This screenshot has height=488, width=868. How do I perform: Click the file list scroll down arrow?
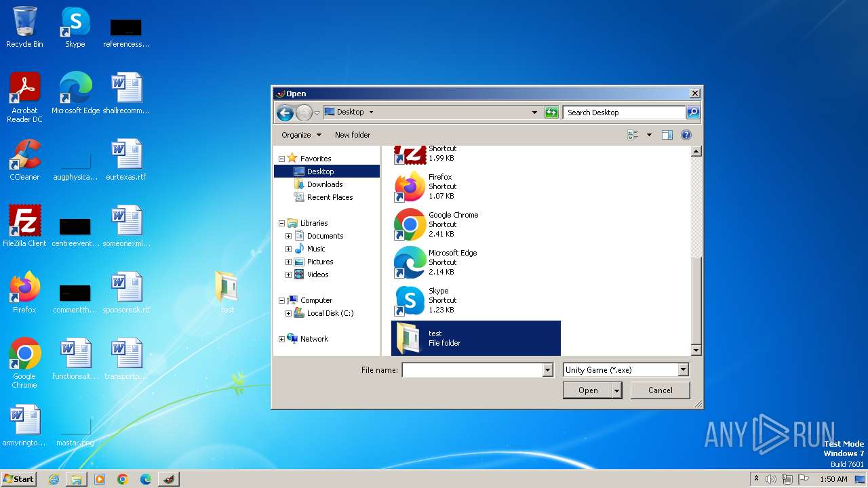point(696,350)
